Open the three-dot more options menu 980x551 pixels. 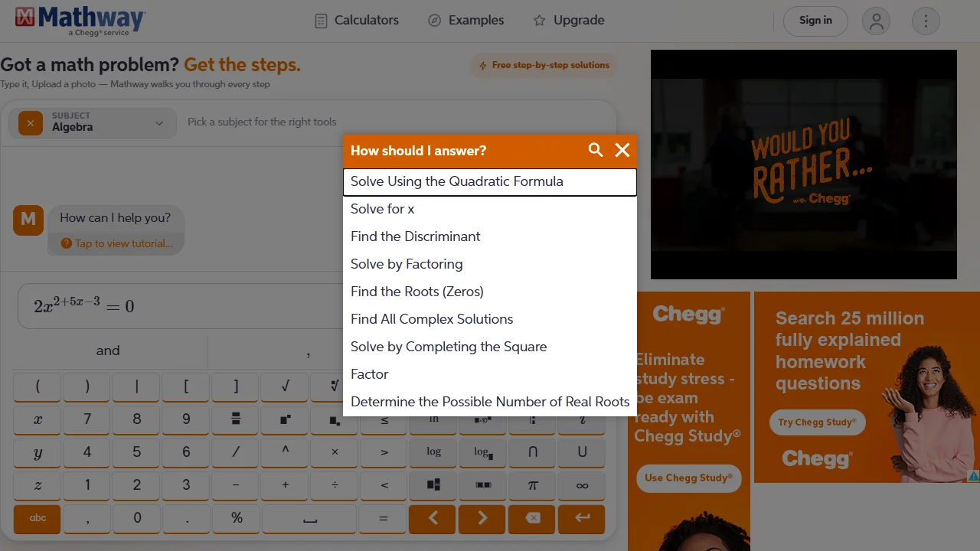click(x=926, y=21)
